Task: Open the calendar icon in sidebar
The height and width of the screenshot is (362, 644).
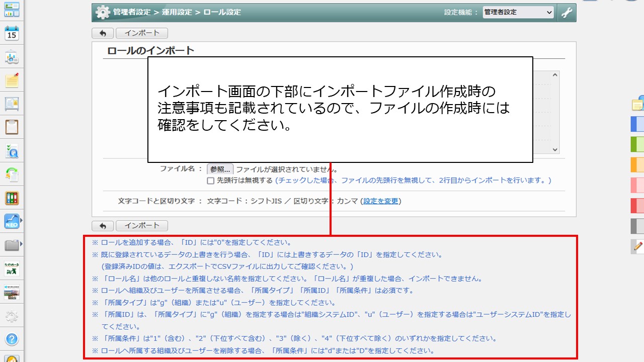Action: coord(12,33)
